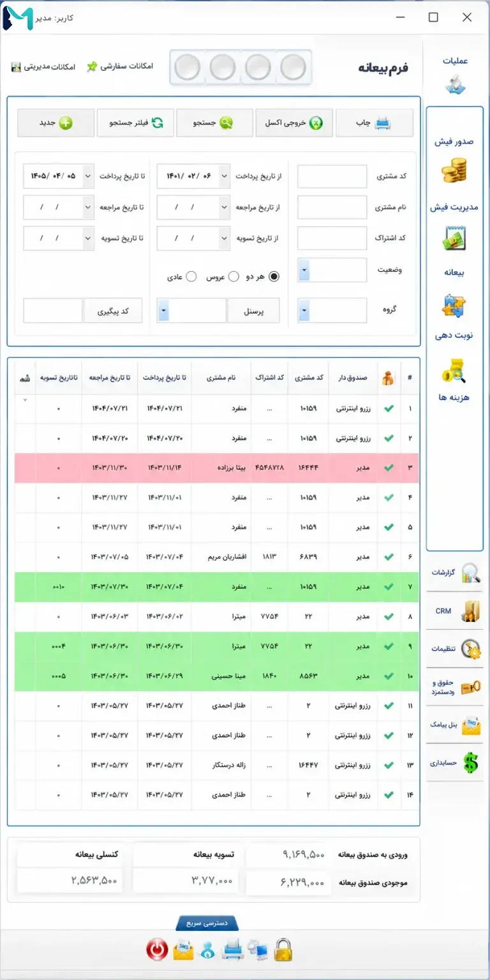Open the دسترسی سریع tab
490x980 pixels.
[207, 923]
